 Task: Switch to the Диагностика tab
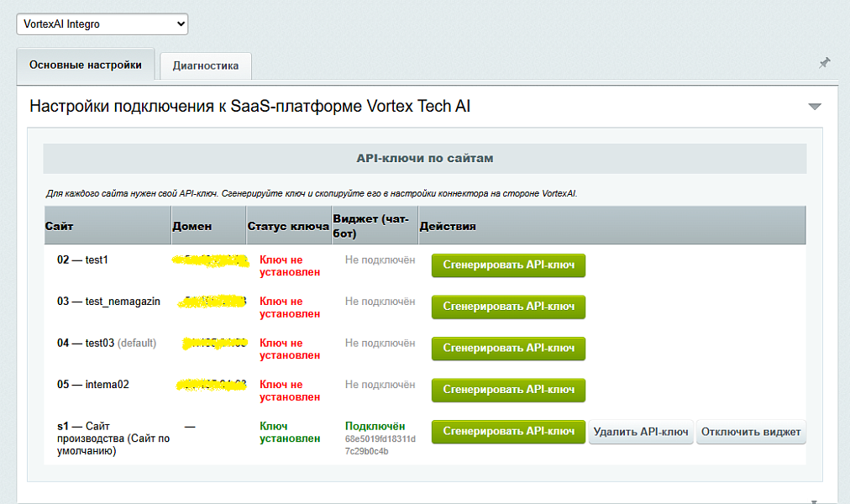pyautogui.click(x=206, y=66)
